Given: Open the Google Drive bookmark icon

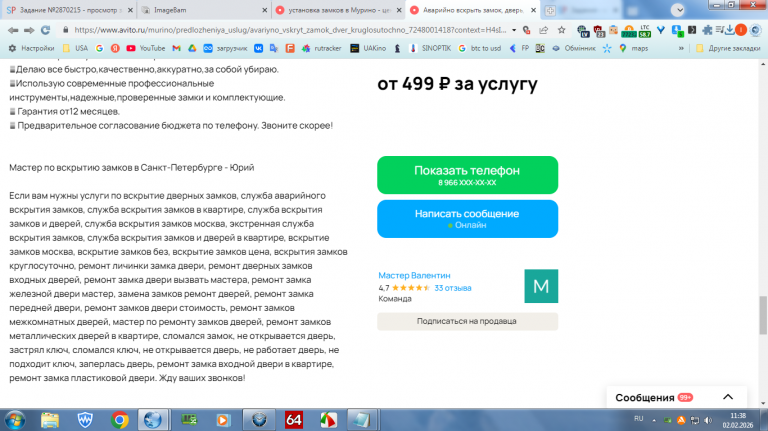Looking at the screenshot, I should point(192,48).
